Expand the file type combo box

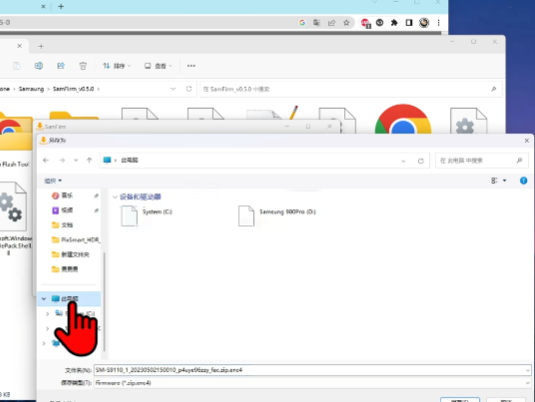point(528,383)
